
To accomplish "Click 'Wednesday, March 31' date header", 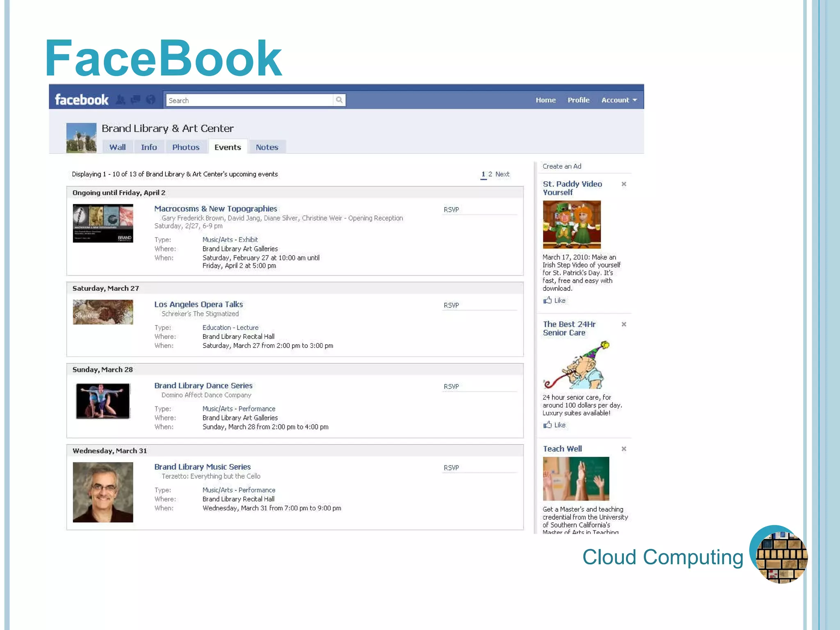I will pos(110,451).
